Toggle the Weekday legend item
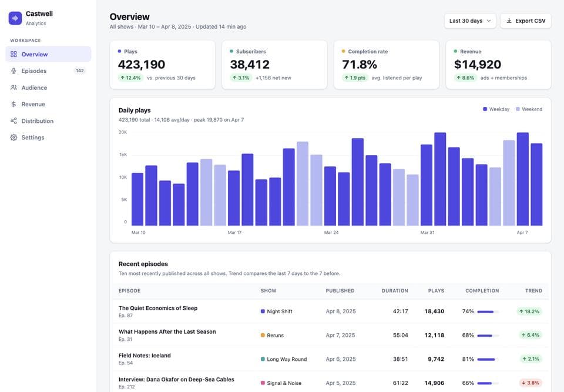 pyautogui.click(x=496, y=109)
